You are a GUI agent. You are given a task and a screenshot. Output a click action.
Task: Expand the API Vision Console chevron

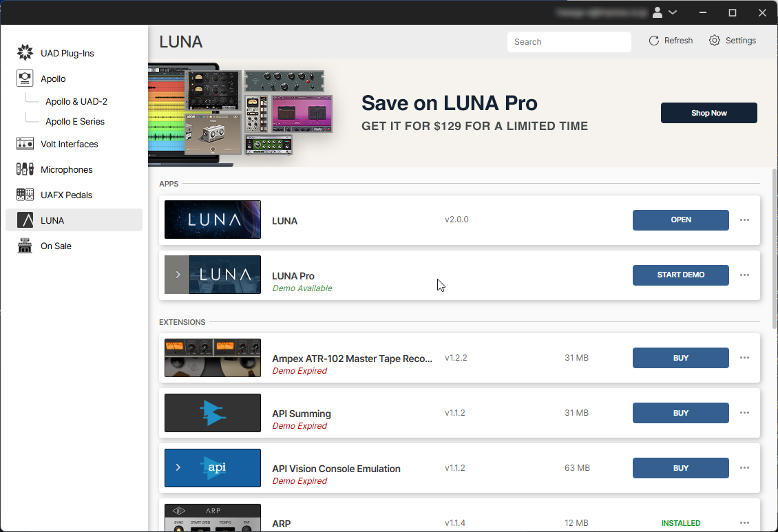[x=178, y=467]
